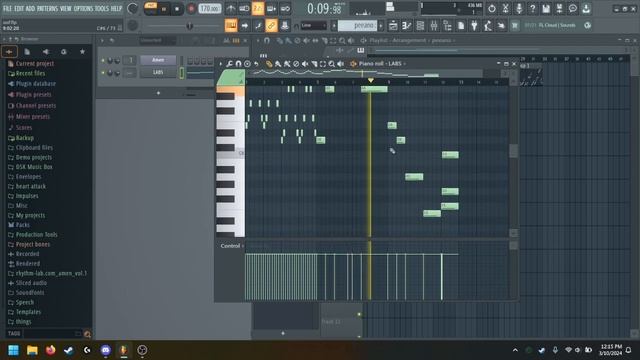The width and height of the screenshot is (640, 360).
Task: Open the Mixer view from toolbar
Action: tap(434, 25)
